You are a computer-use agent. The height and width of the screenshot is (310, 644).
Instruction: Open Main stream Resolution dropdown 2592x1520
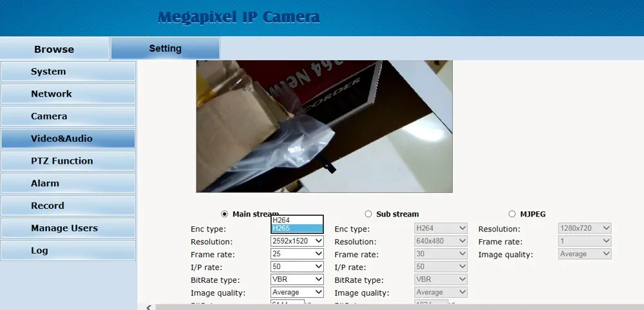pos(297,241)
